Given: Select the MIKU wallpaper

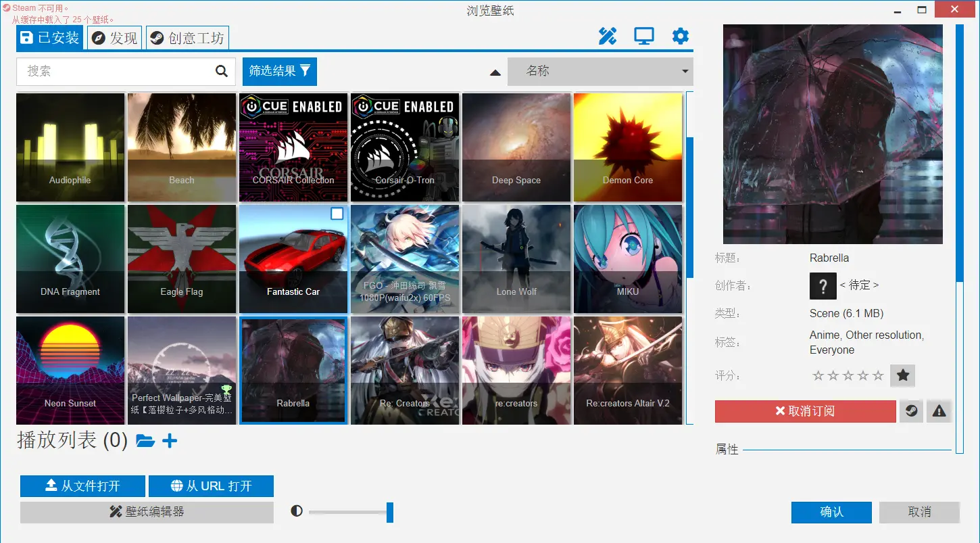Looking at the screenshot, I should click(628, 259).
